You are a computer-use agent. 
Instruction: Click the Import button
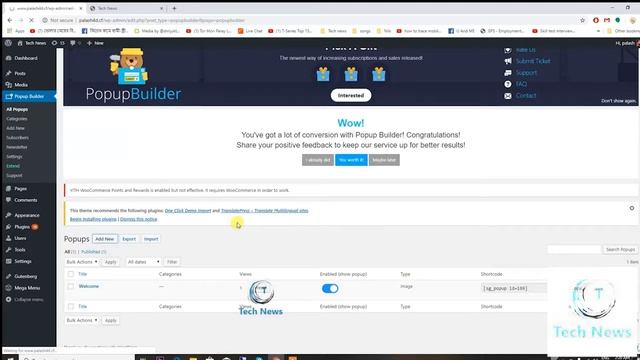pos(151,239)
